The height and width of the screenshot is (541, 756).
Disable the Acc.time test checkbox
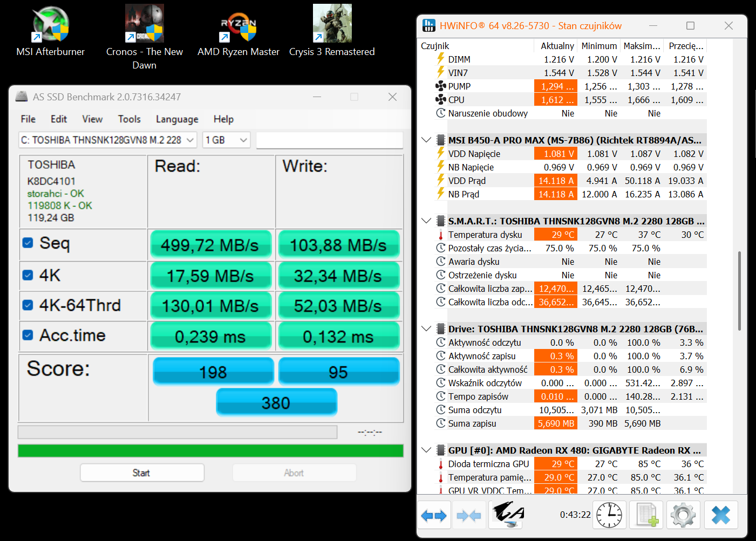tap(28, 335)
